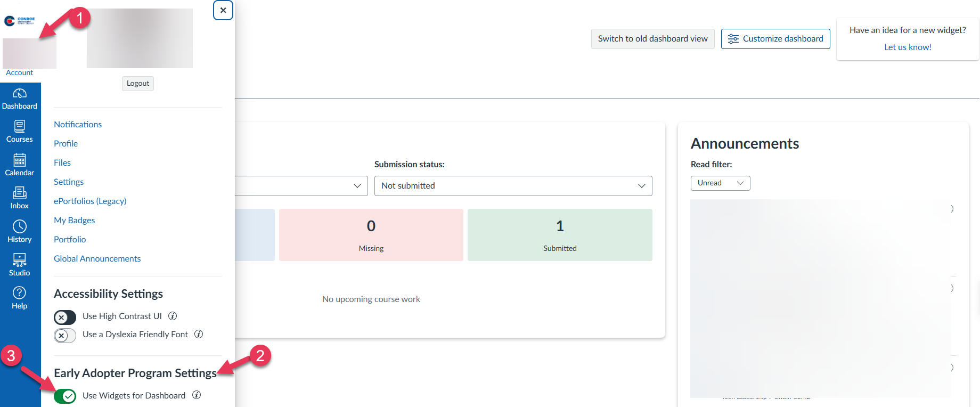Click Switch to old dashboard view

(x=652, y=39)
